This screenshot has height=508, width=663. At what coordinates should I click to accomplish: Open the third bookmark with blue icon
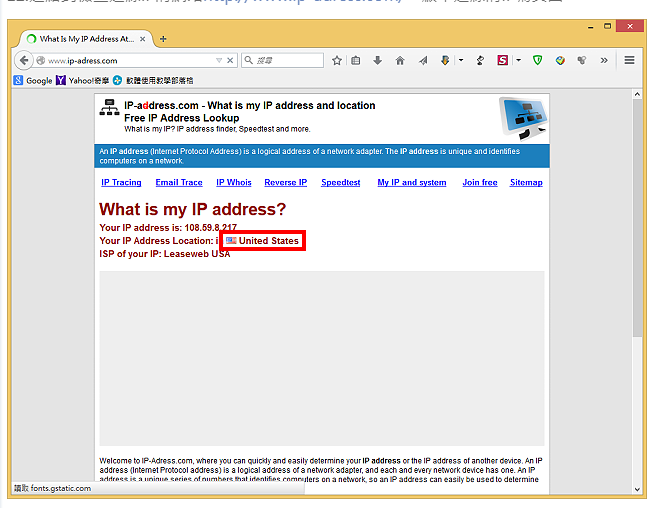153,80
